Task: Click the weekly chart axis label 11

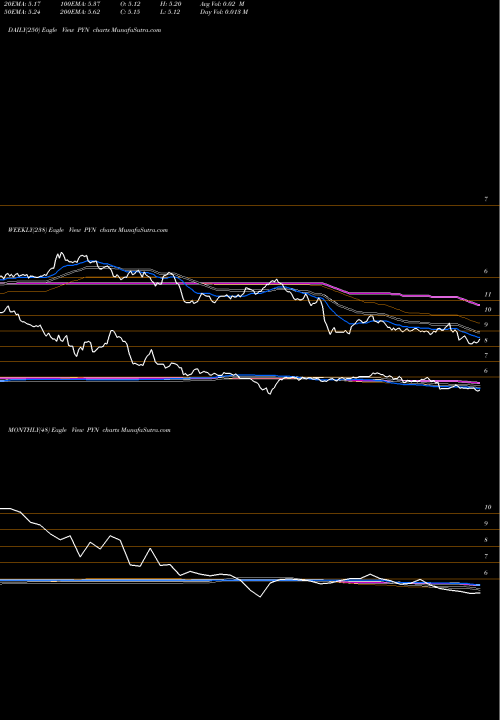Action: click(488, 294)
